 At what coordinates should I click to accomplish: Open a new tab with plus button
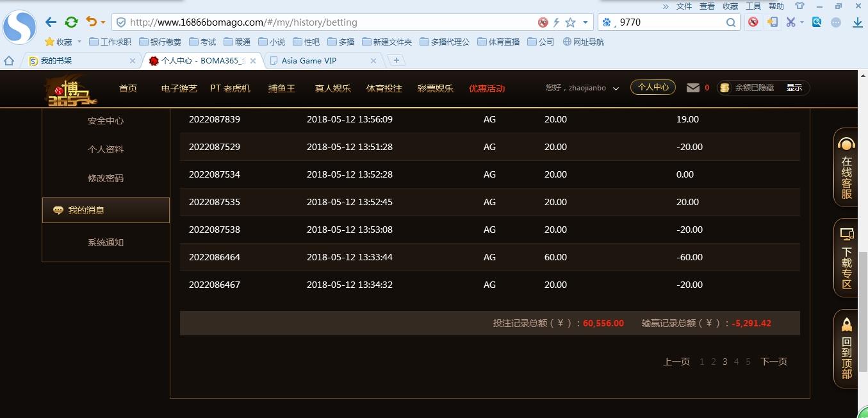397,60
